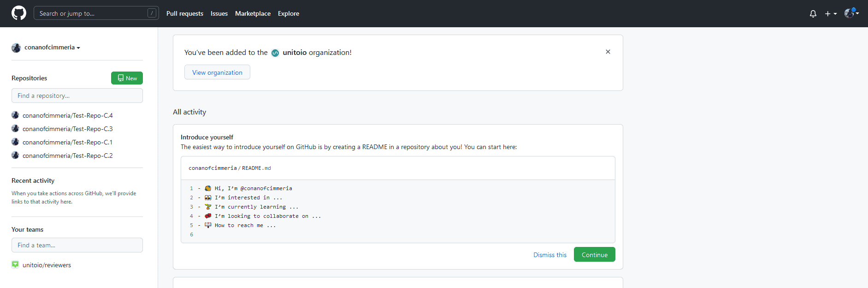Open the notifications bell

pyautogui.click(x=813, y=14)
